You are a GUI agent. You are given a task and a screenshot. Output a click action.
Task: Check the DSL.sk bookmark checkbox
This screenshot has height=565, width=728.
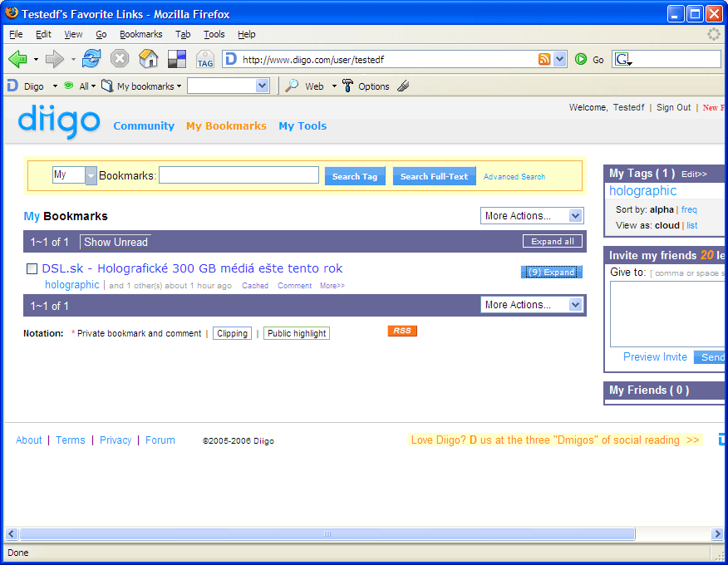point(32,268)
